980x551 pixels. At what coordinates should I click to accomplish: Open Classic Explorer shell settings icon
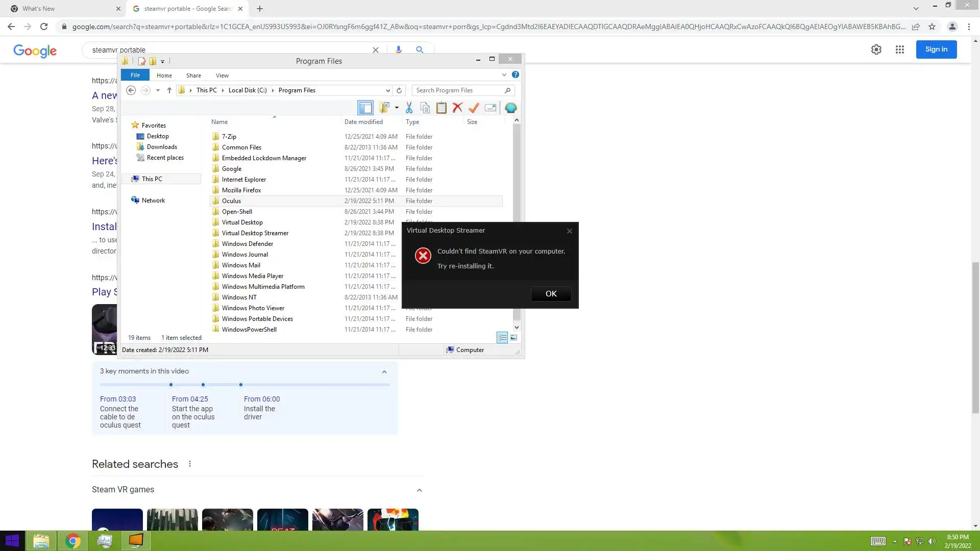[x=510, y=108]
